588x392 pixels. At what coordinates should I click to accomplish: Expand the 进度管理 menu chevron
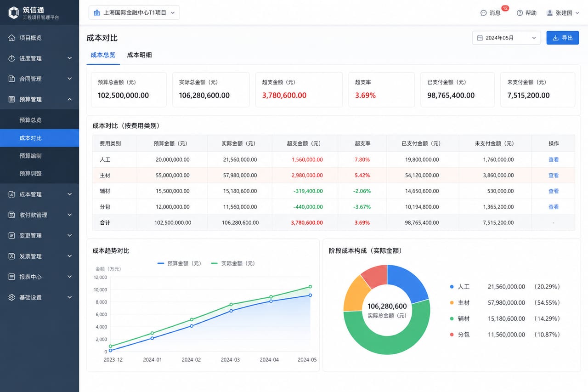tap(69, 58)
